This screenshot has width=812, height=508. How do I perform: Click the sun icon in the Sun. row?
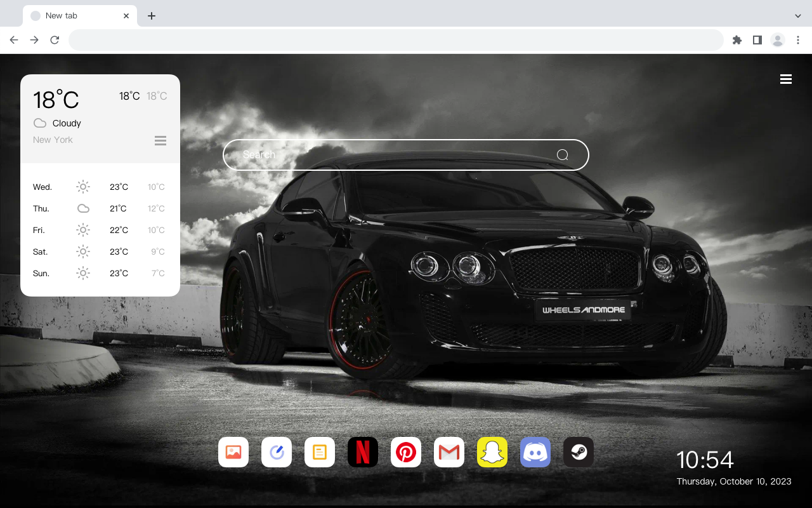(x=83, y=273)
